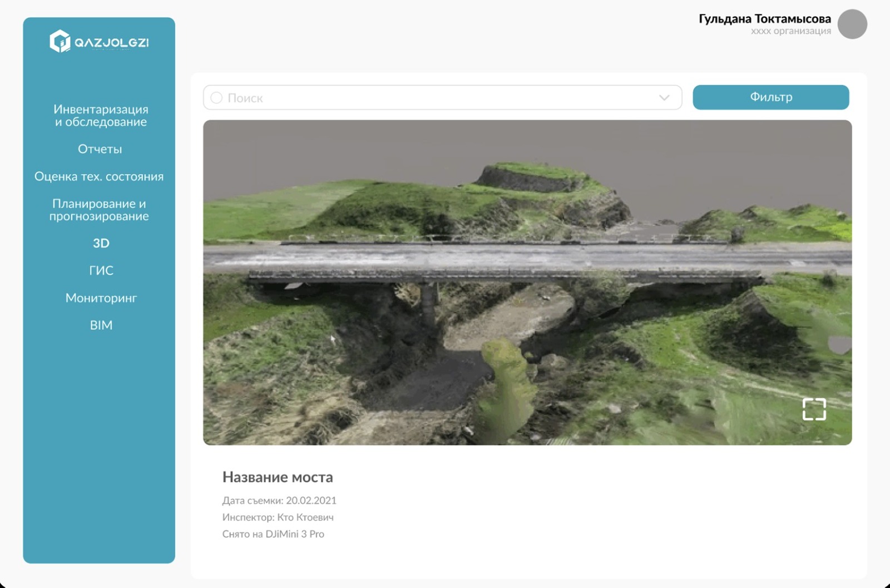This screenshot has height=588, width=890.
Task: Click the QAZJOLGZI brand text
Action: point(111,43)
